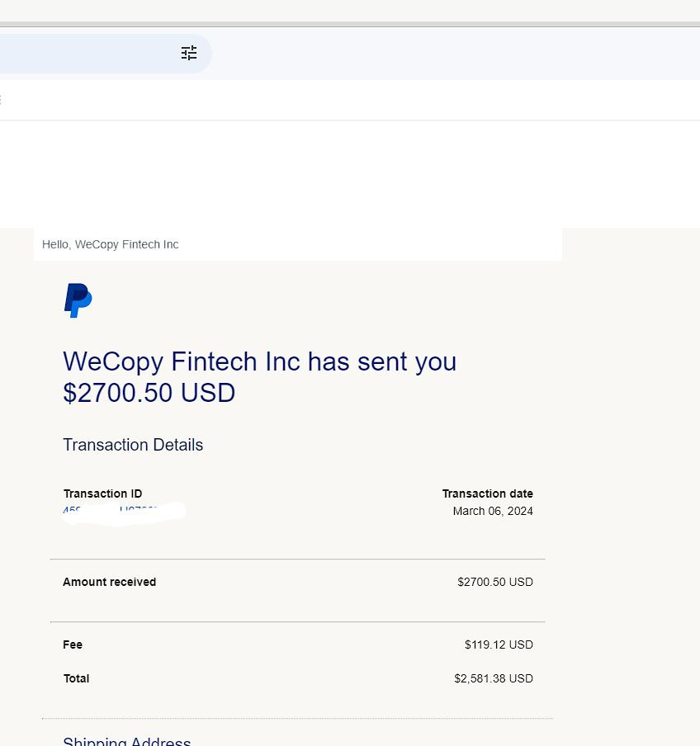Click inside the mail search bar

(x=83, y=53)
